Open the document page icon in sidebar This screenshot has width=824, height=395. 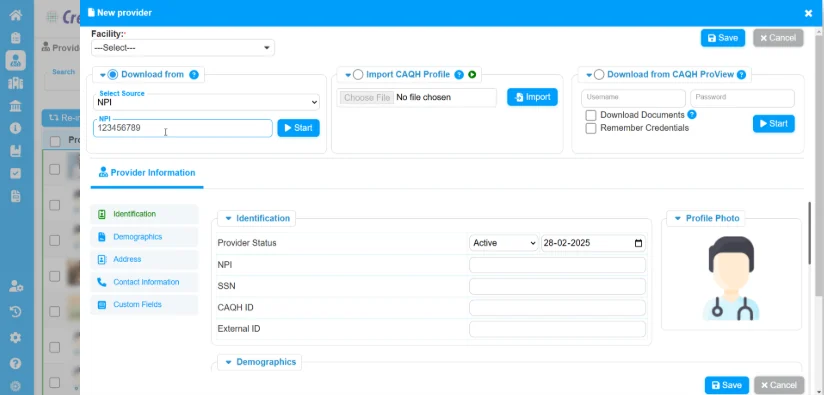[15, 196]
